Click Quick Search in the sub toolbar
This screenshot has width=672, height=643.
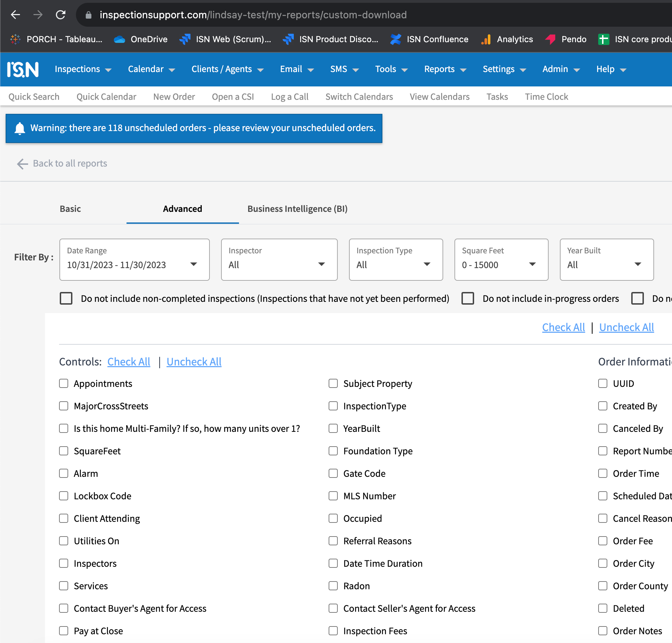pos(34,97)
